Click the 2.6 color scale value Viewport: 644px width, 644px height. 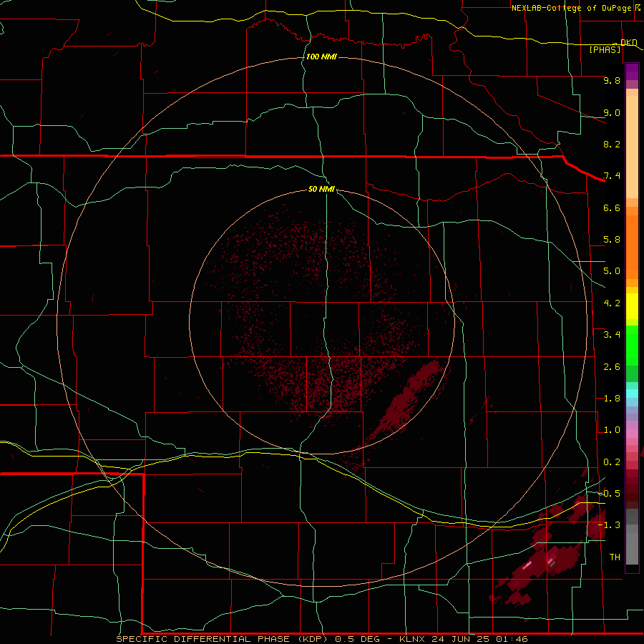(x=612, y=367)
